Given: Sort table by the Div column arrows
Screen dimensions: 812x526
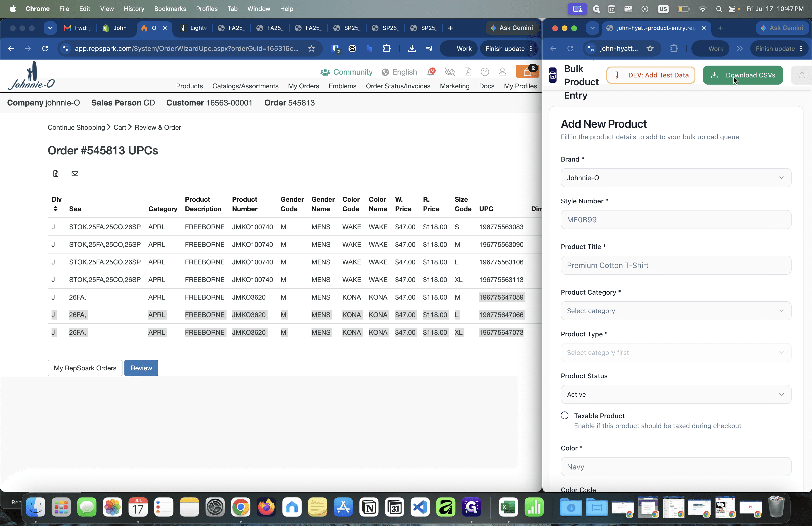Looking at the screenshot, I should (55, 209).
